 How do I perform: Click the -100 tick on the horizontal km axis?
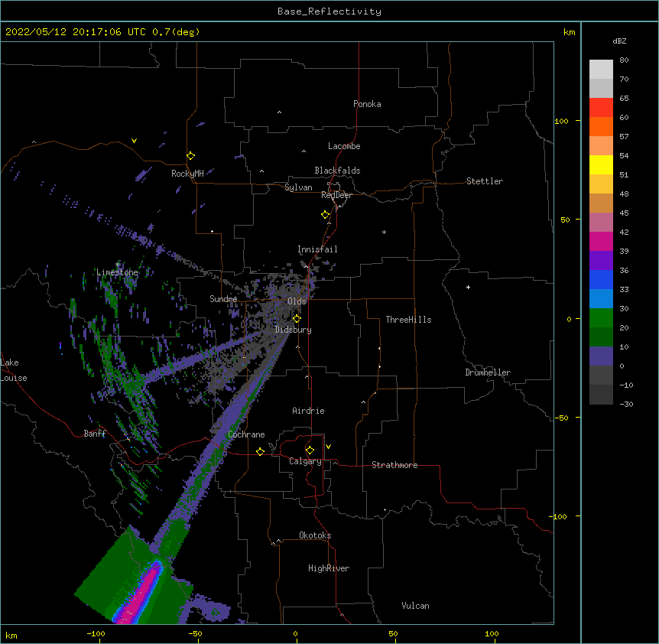click(x=96, y=633)
